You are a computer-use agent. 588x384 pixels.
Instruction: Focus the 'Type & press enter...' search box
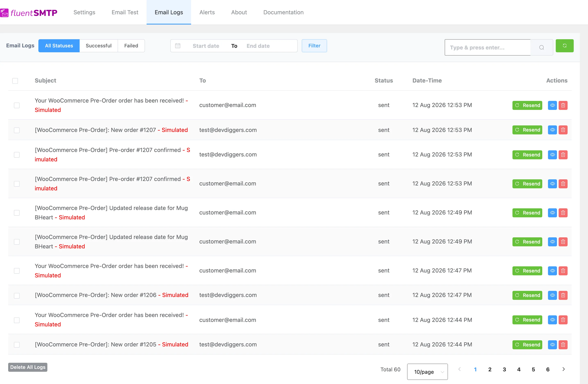487,47
